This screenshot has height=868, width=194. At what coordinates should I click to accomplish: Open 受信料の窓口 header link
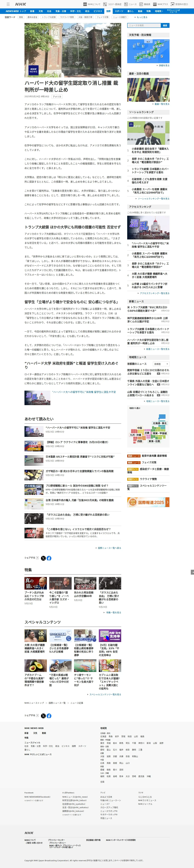179,4
